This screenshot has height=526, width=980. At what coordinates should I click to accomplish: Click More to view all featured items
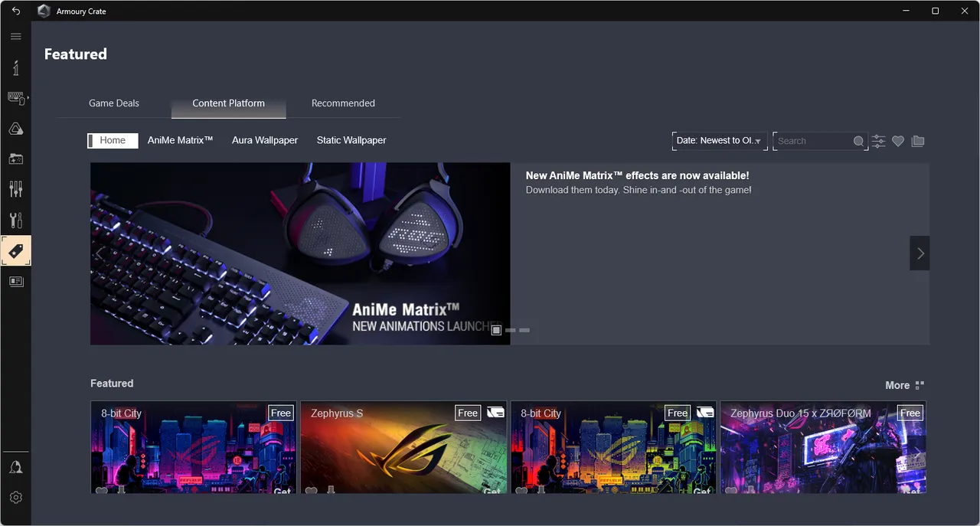pyautogui.click(x=904, y=385)
